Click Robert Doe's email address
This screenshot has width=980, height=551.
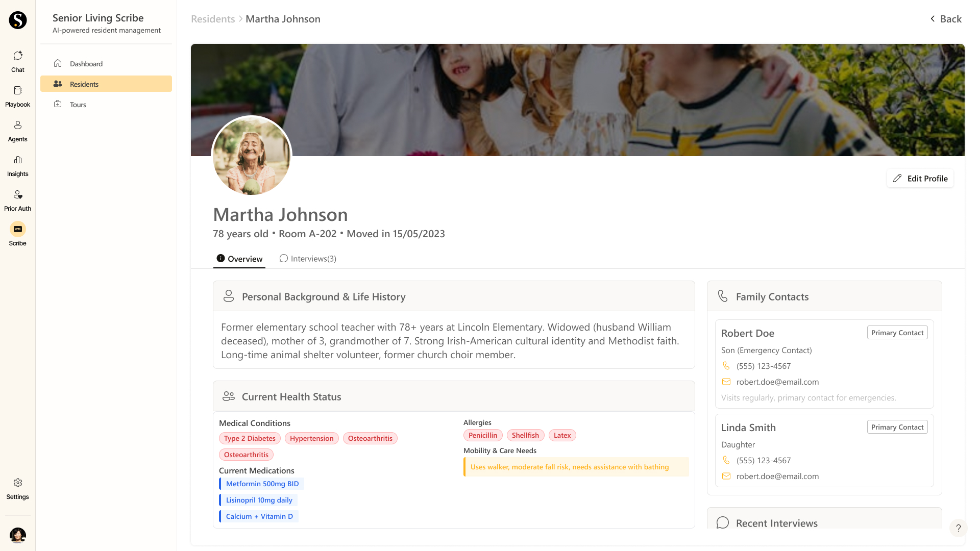tap(777, 382)
